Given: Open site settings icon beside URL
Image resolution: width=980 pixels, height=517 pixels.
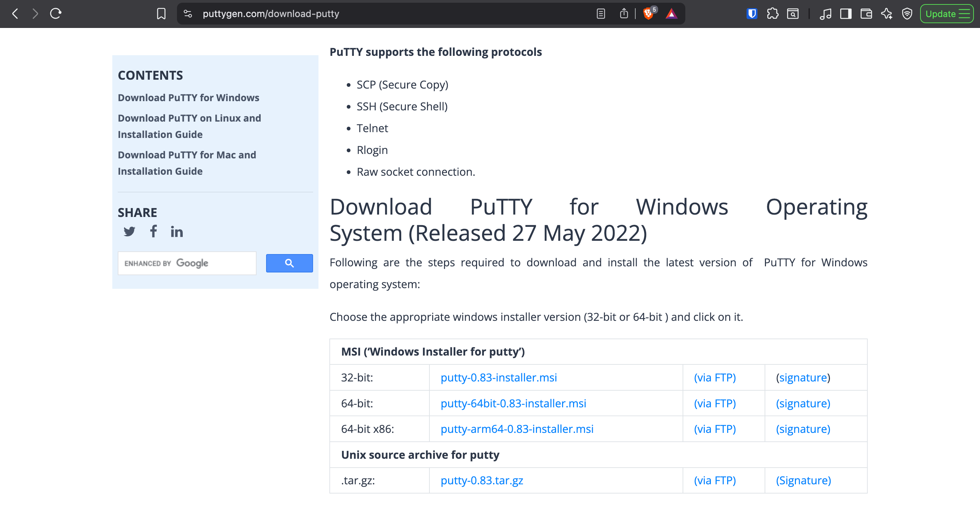Looking at the screenshot, I should tap(187, 14).
